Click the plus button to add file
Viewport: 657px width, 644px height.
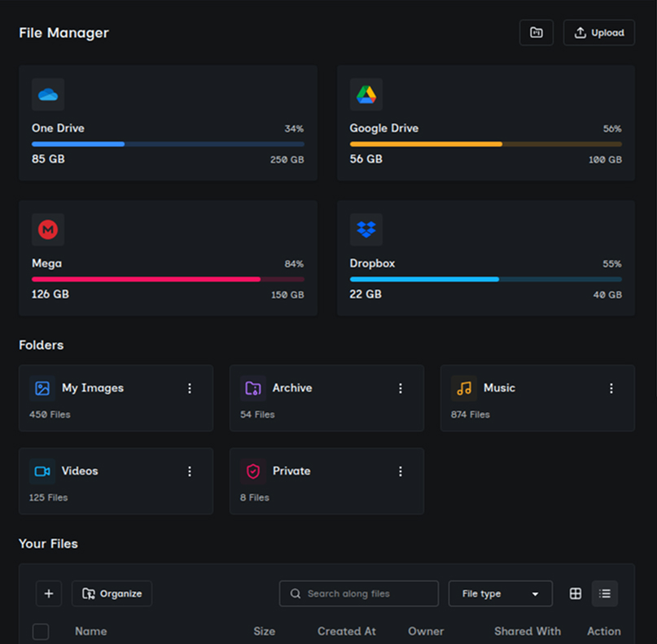click(x=49, y=594)
